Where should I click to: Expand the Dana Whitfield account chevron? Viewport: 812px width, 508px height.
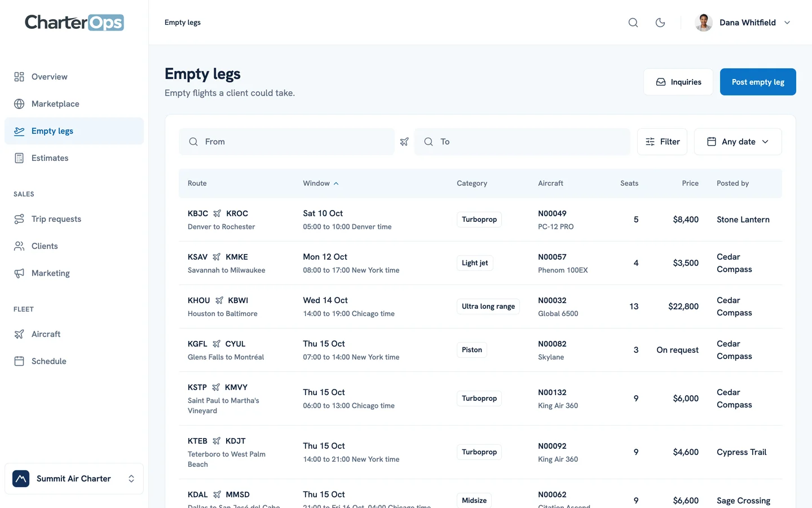[x=787, y=23]
